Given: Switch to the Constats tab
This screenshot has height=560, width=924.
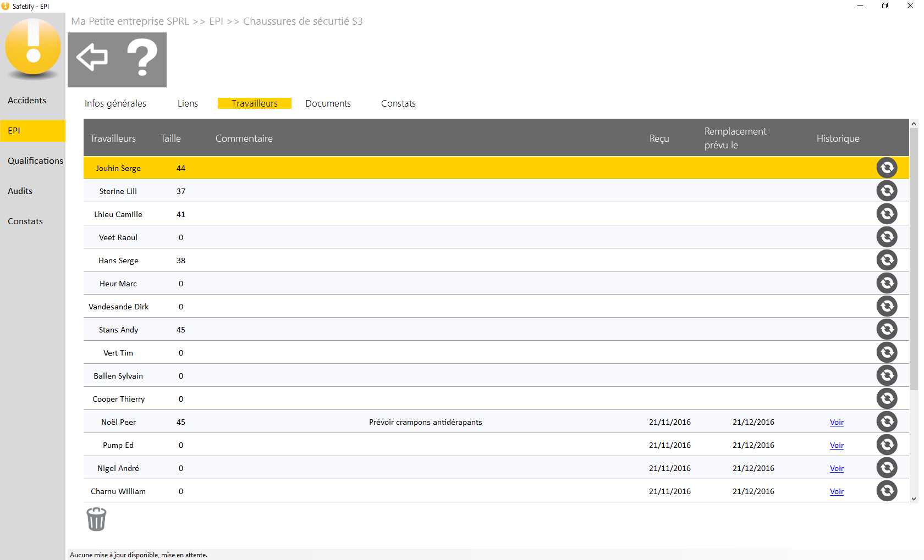Looking at the screenshot, I should pyautogui.click(x=398, y=103).
